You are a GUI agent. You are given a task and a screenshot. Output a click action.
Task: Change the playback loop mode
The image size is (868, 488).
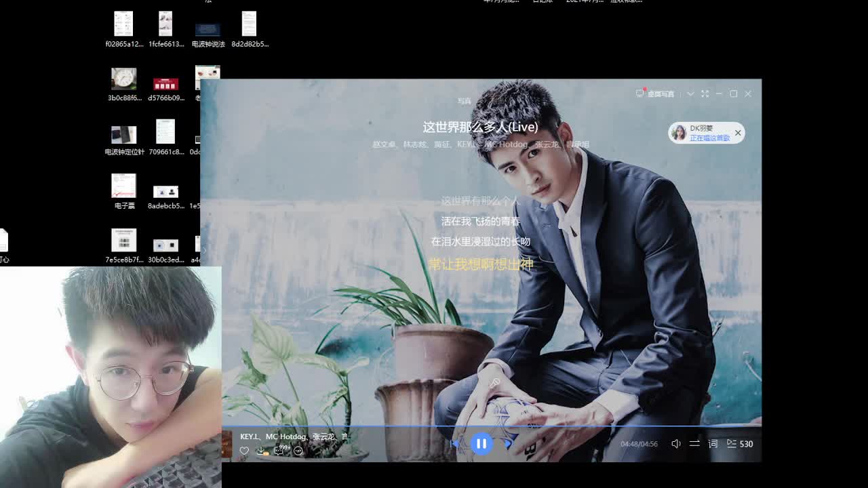pos(694,444)
